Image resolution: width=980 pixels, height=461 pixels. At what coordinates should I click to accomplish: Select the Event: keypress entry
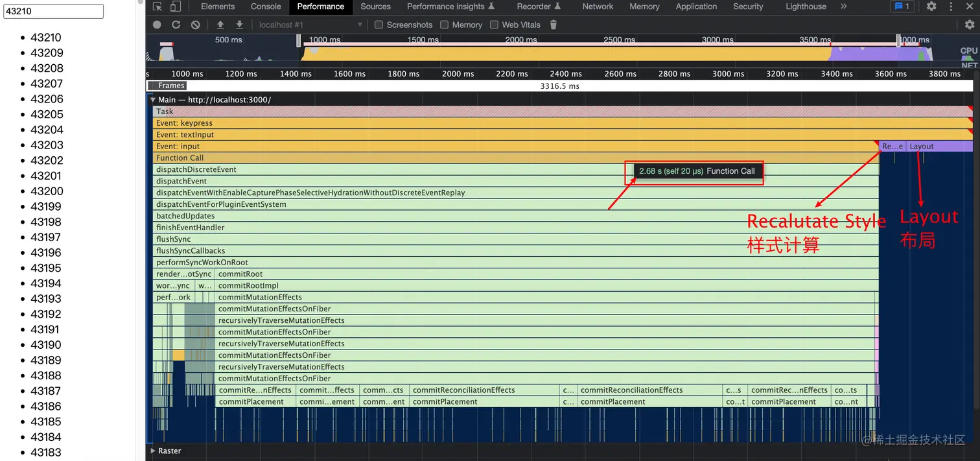point(563,123)
